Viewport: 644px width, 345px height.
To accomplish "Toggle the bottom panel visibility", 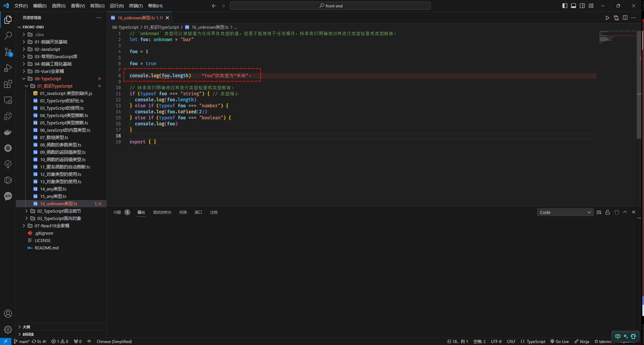I will click(573, 6).
